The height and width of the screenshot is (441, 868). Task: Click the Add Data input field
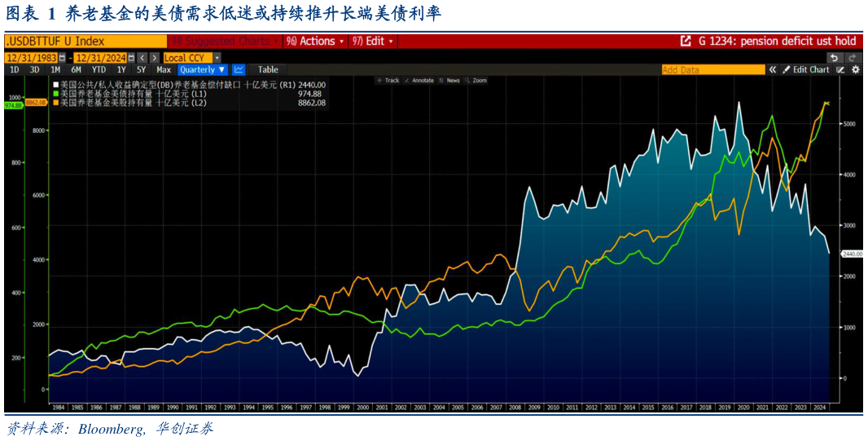712,70
